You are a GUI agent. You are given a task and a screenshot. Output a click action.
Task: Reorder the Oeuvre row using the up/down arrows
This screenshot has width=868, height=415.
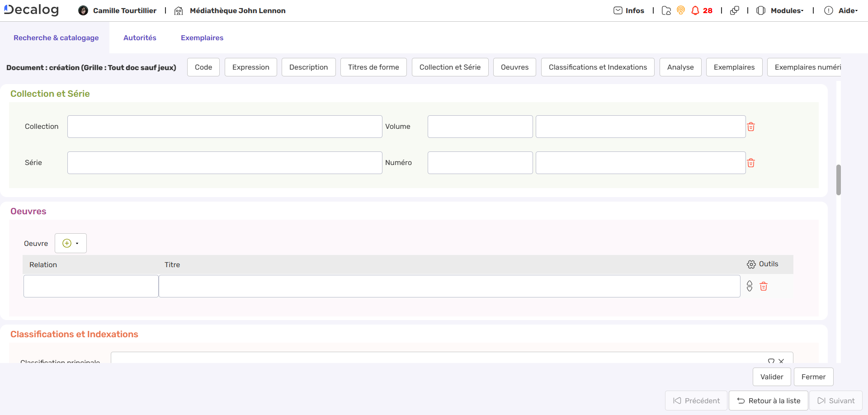749,286
